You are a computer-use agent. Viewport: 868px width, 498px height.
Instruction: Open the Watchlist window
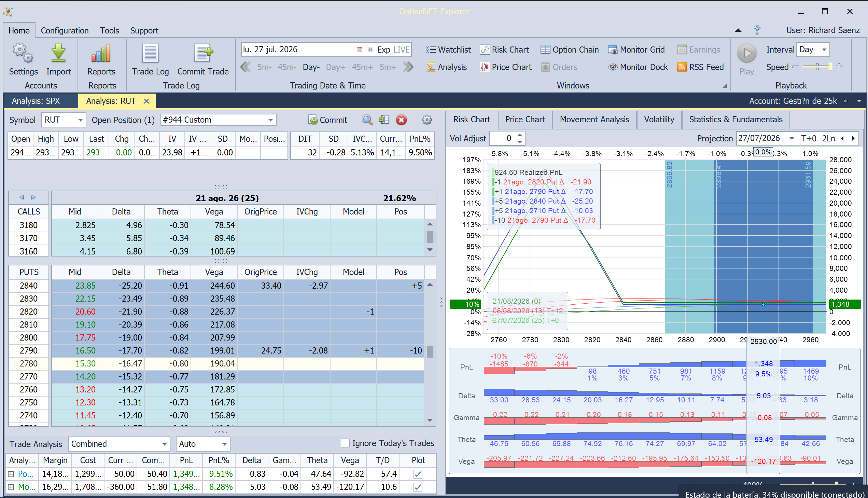coord(448,50)
